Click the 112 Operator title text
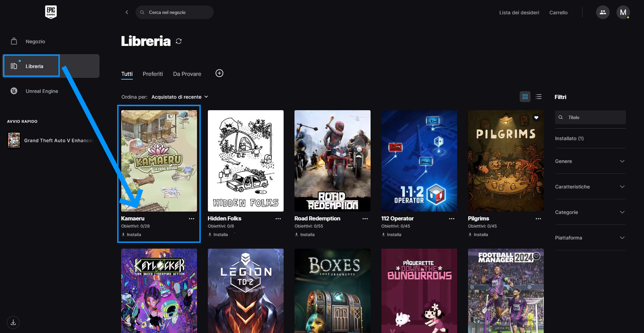The image size is (644, 333). pos(397,218)
